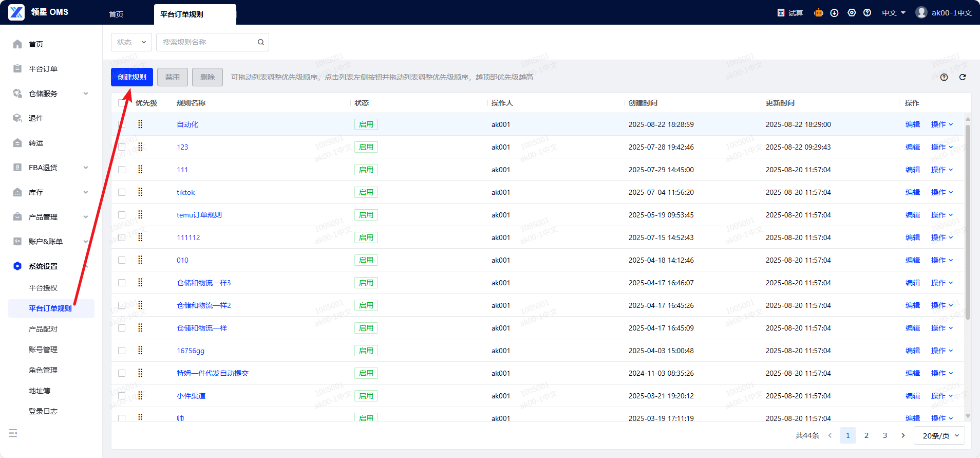
Task: Go to previous page arrow
Action: 830,435
